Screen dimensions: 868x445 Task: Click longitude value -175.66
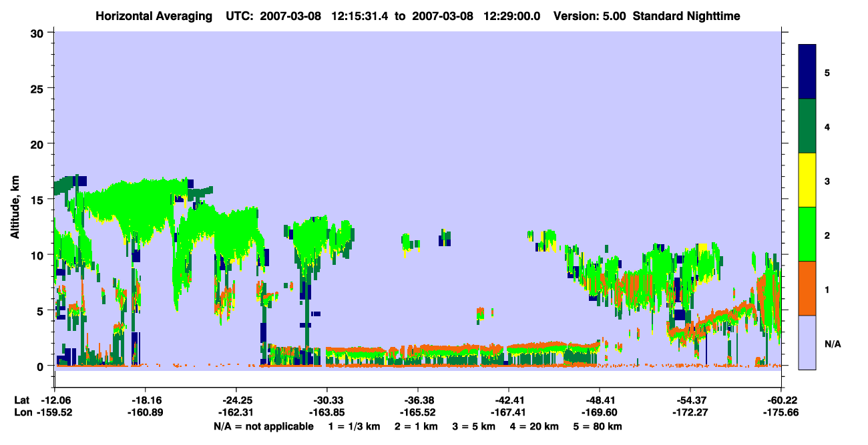pos(781,412)
